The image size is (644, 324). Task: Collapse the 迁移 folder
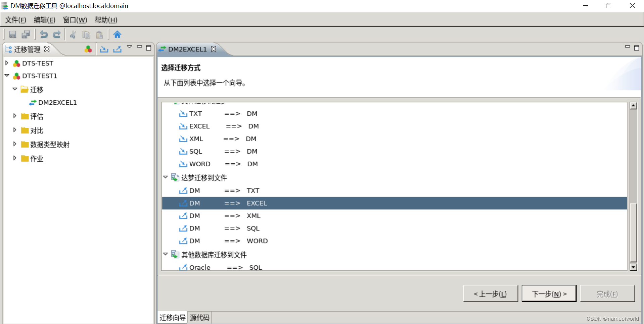pos(15,89)
